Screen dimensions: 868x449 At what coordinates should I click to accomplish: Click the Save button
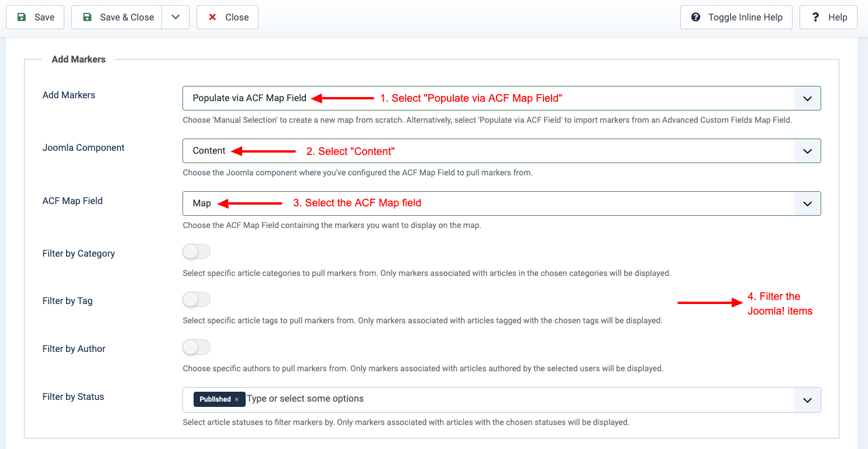(x=35, y=17)
